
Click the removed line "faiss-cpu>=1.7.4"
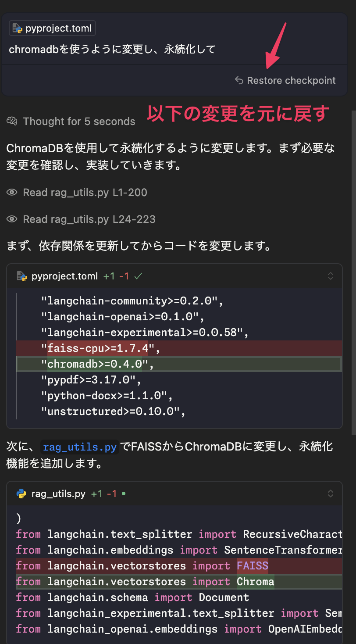[179, 349]
